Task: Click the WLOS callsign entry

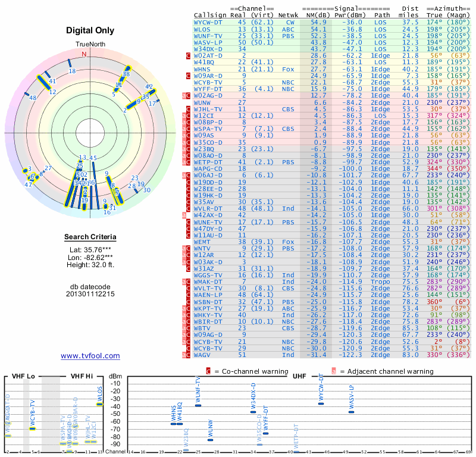Action: coord(202,29)
